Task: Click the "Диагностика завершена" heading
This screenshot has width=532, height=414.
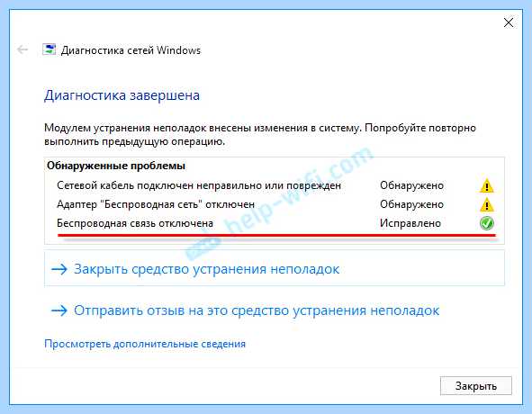Action: click(x=122, y=95)
